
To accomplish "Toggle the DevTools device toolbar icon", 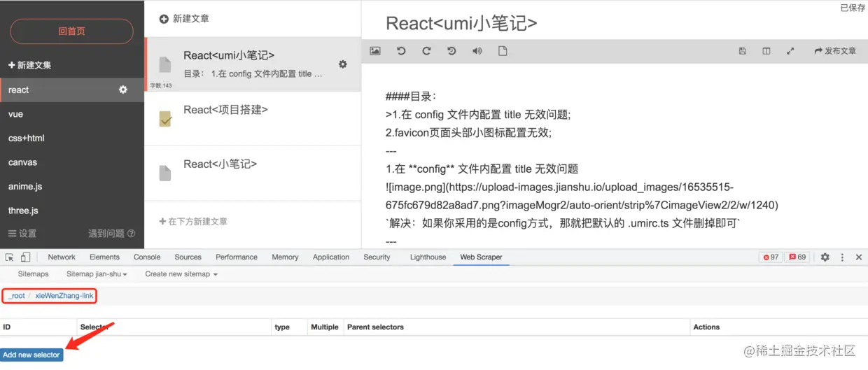I will tap(25, 257).
